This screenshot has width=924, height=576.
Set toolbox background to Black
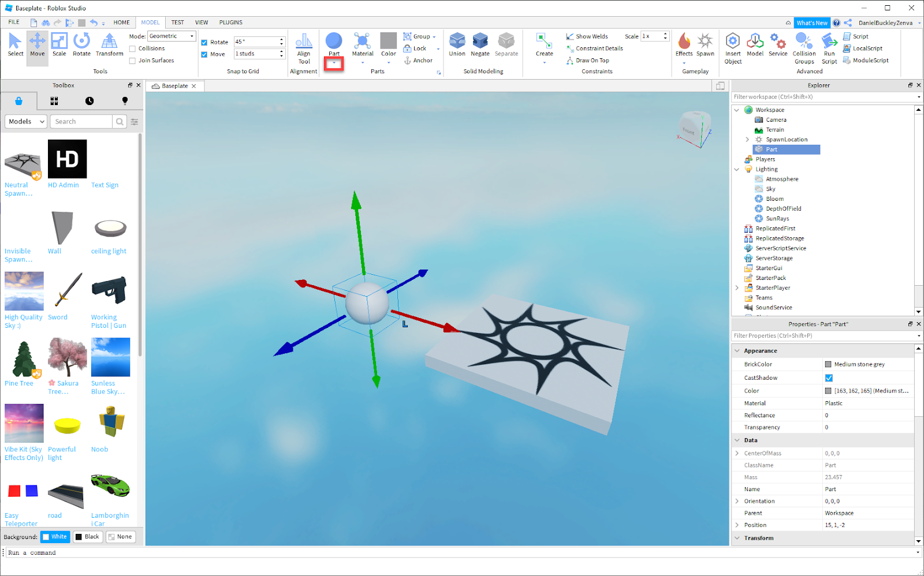(87, 537)
